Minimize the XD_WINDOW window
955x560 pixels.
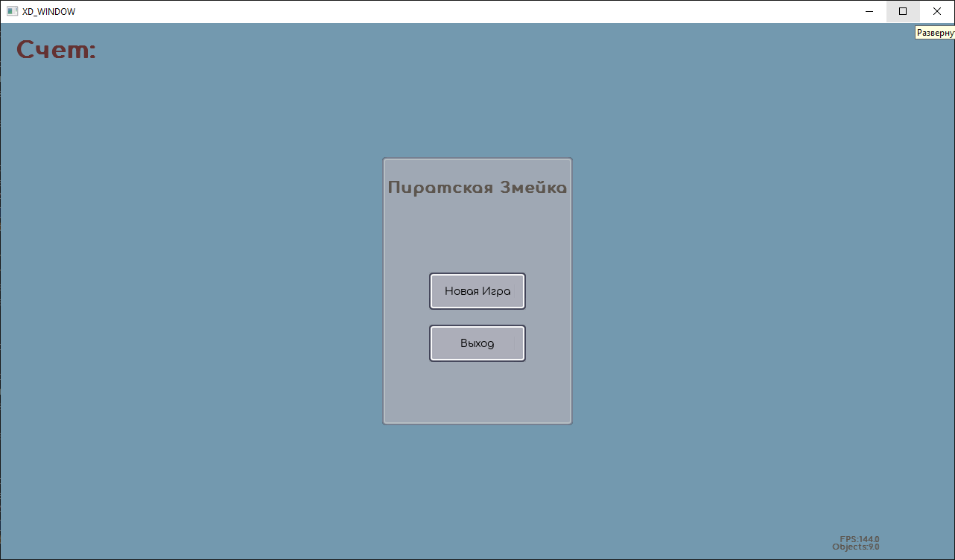[869, 12]
